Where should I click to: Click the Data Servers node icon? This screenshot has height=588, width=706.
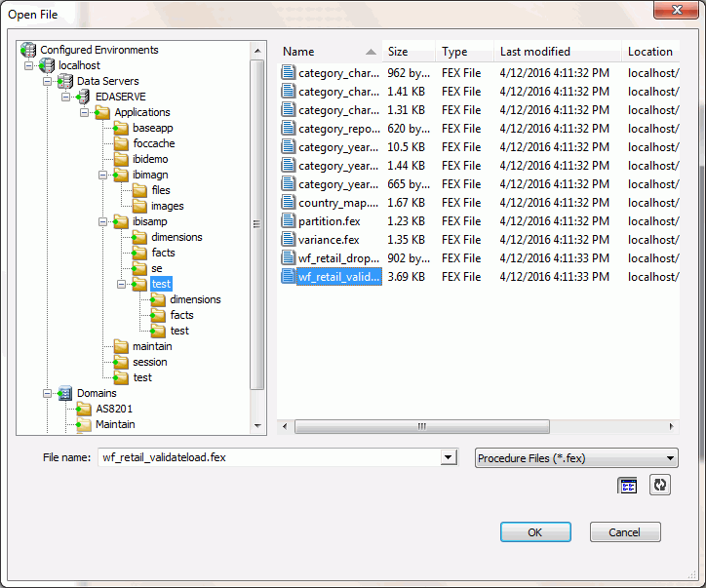65,82
